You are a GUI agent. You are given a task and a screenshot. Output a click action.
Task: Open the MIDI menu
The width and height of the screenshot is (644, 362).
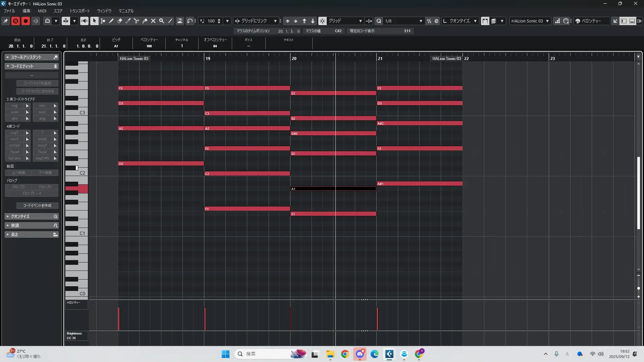(42, 11)
